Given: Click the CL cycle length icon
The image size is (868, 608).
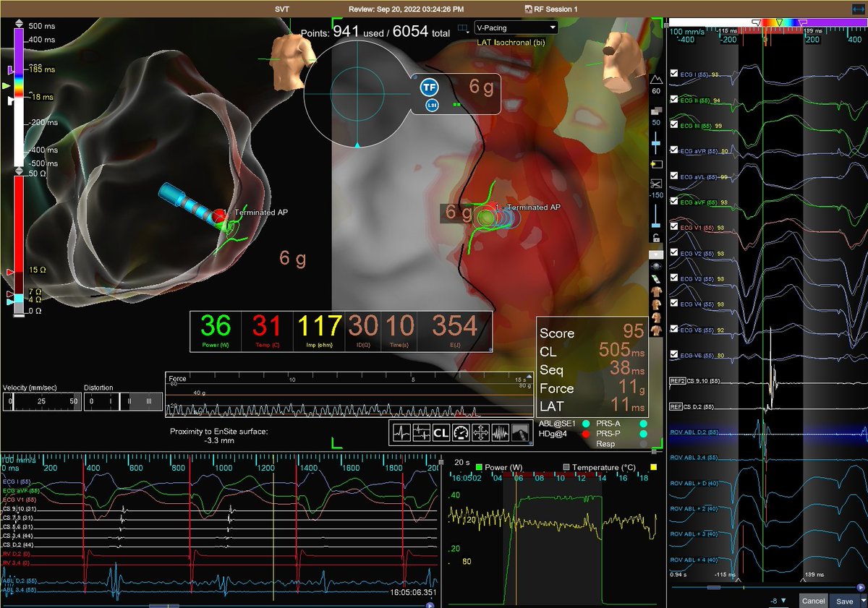Looking at the screenshot, I should (441, 432).
